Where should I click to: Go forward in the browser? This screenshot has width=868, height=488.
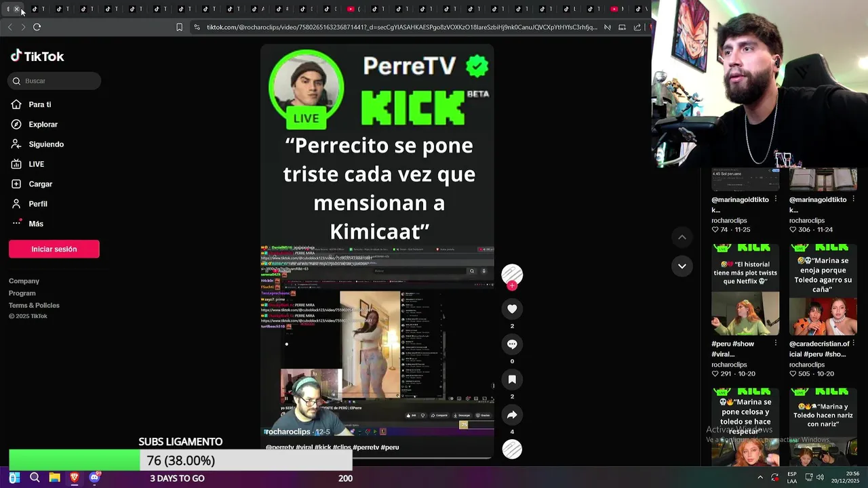pos(23,27)
